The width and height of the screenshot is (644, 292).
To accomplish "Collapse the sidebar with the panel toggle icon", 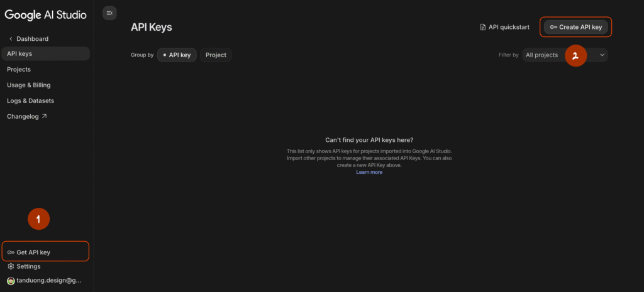I will pos(109,13).
